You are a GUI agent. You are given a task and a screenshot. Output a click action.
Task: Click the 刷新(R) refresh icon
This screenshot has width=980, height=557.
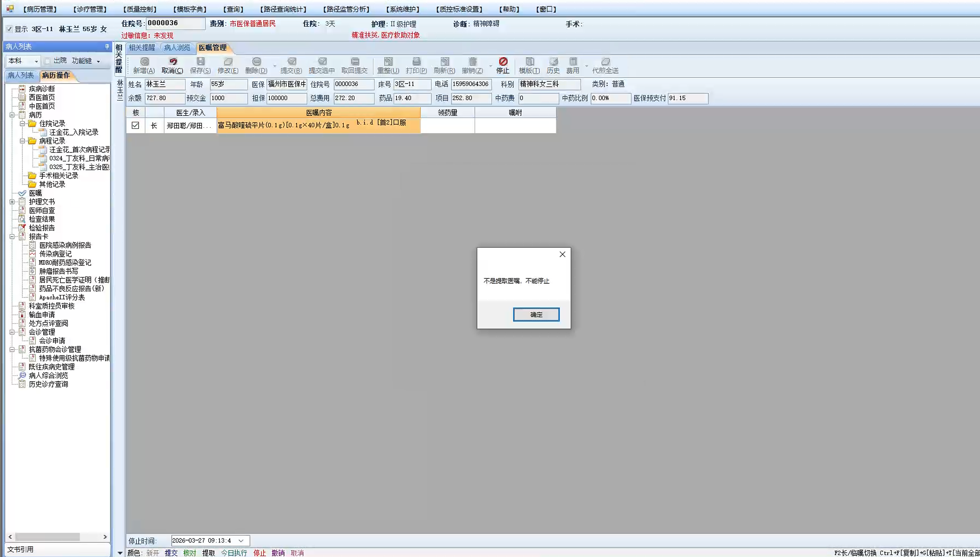[444, 65]
